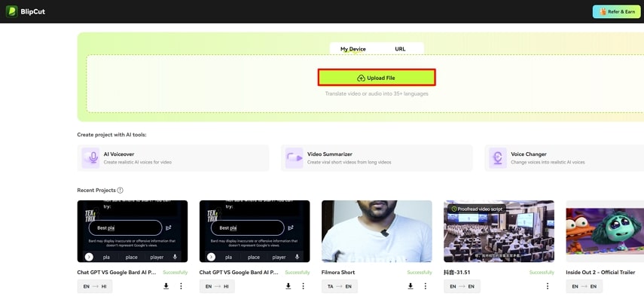Open the 抖音-31.51 conference thumbnail
The image size is (644, 299).
tap(499, 231)
